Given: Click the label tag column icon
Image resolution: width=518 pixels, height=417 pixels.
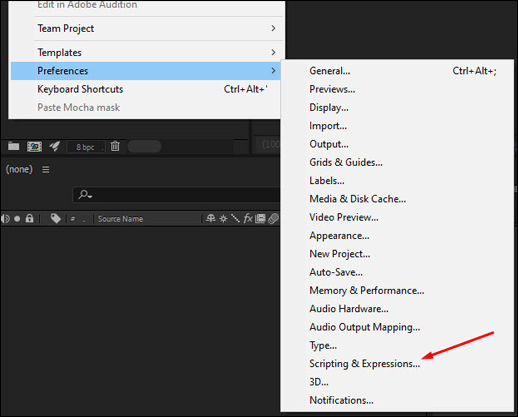Looking at the screenshot, I should click(56, 219).
